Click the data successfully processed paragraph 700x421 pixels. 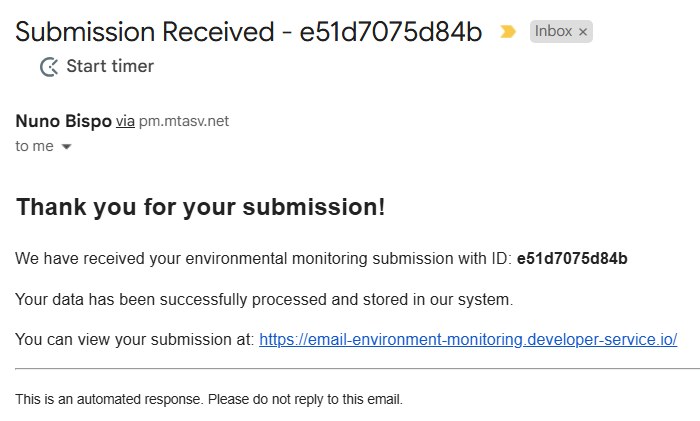point(264,299)
